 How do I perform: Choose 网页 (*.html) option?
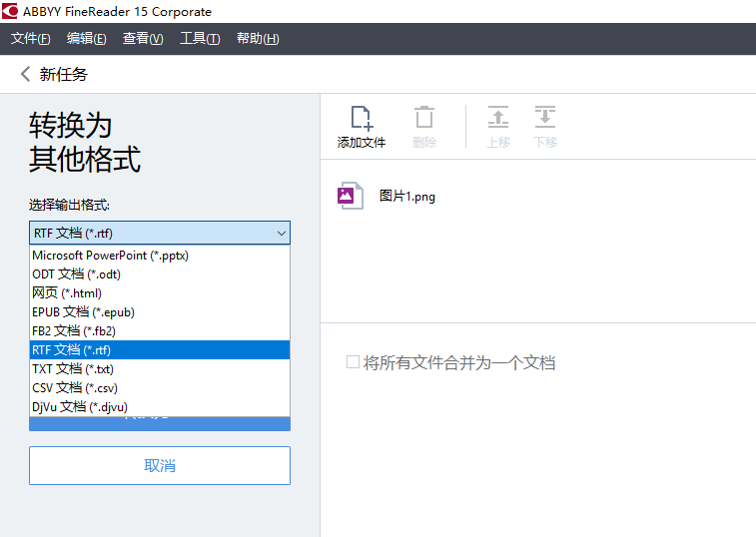tap(160, 293)
